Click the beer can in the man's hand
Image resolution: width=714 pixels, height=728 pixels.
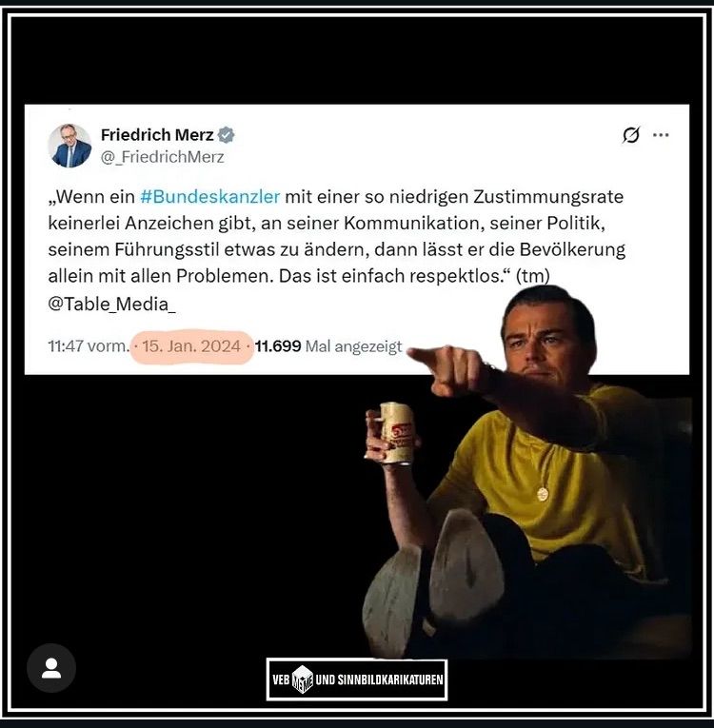click(397, 433)
